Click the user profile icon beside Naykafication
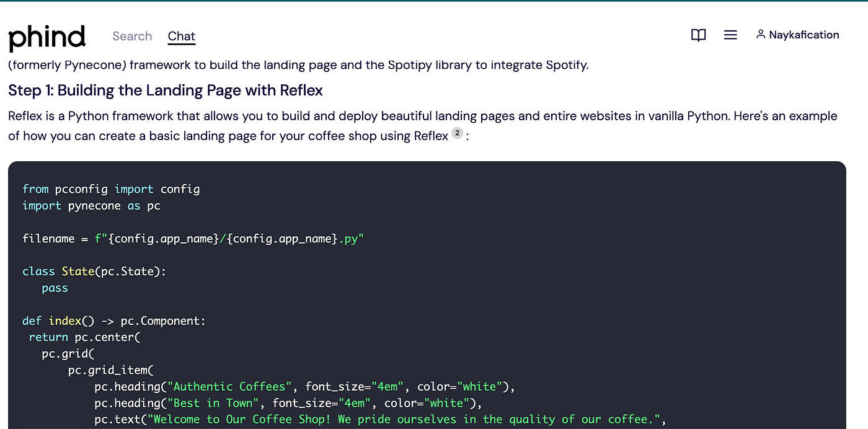The image size is (868, 429). (760, 35)
